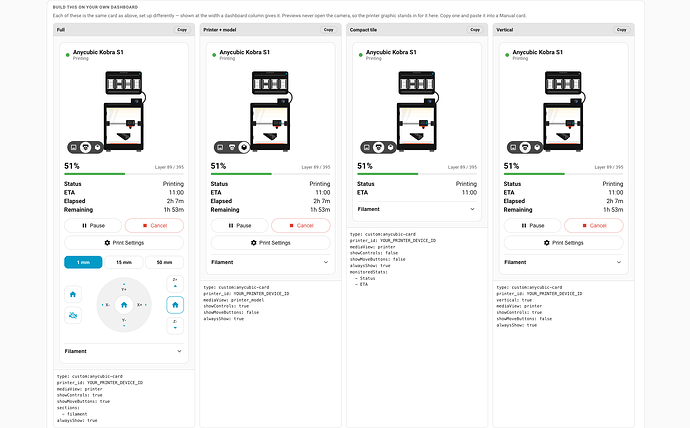This screenshot has width=690, height=428.
Task: Select 3D model view in Printer + model card
Action: [244, 147]
